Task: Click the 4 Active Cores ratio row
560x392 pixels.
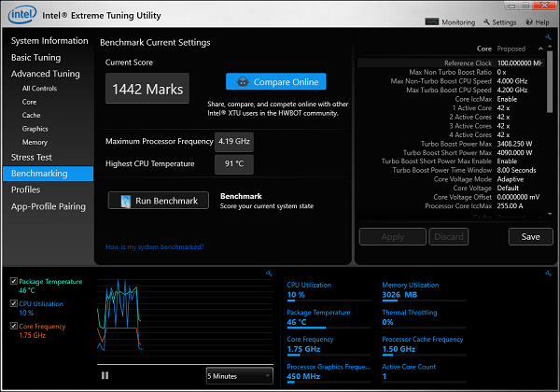Action: coord(451,134)
